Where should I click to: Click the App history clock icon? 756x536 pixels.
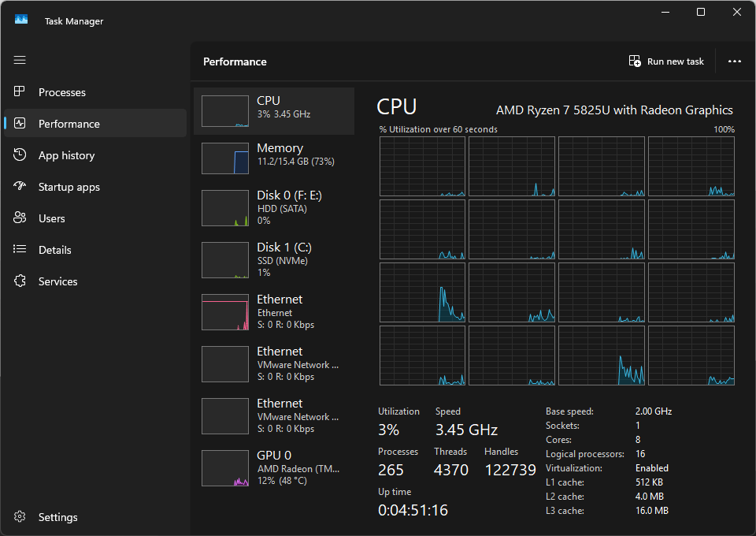click(x=20, y=154)
